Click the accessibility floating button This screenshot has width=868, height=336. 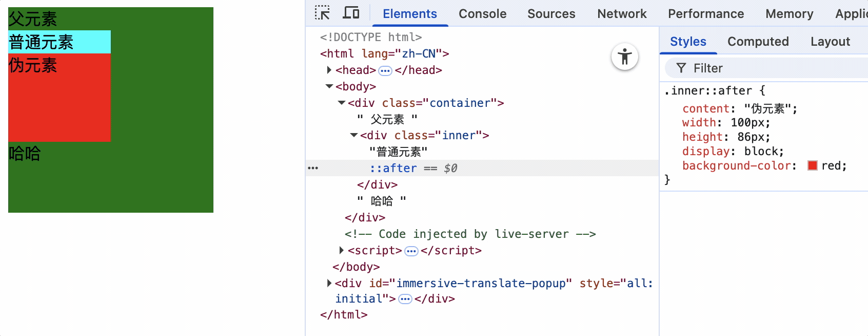(x=624, y=57)
